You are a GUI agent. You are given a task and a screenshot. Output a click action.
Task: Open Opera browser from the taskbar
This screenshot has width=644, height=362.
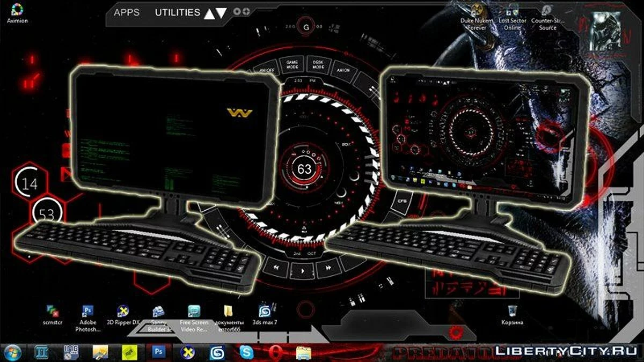point(275,352)
